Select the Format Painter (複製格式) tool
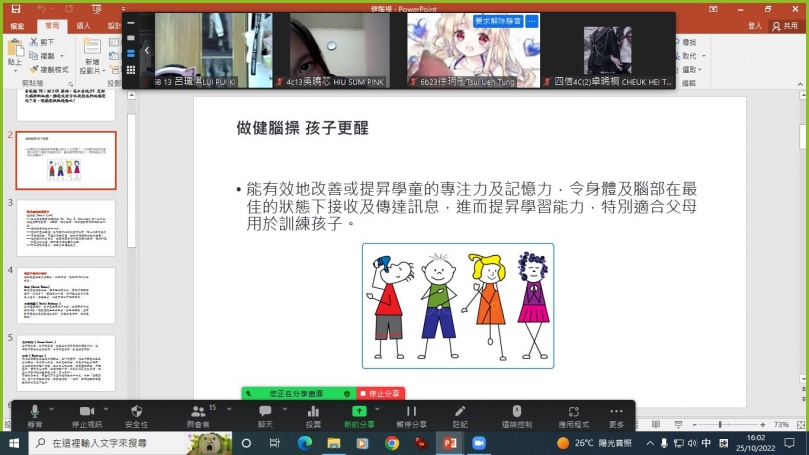809x455 pixels. pyautogui.click(x=48, y=69)
